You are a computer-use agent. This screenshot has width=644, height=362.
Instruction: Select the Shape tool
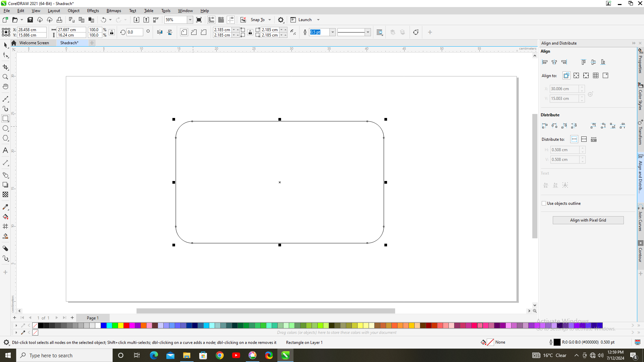pos(5,55)
